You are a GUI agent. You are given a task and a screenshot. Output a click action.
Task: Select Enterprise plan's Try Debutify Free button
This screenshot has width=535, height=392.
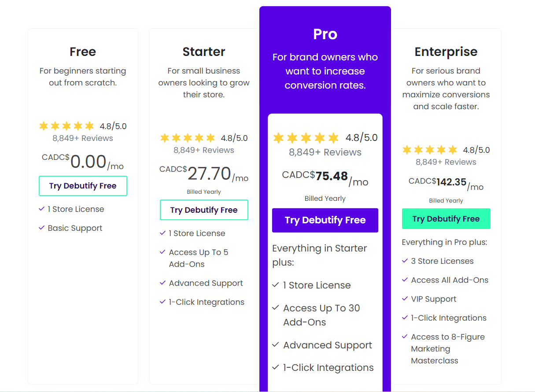tap(446, 219)
